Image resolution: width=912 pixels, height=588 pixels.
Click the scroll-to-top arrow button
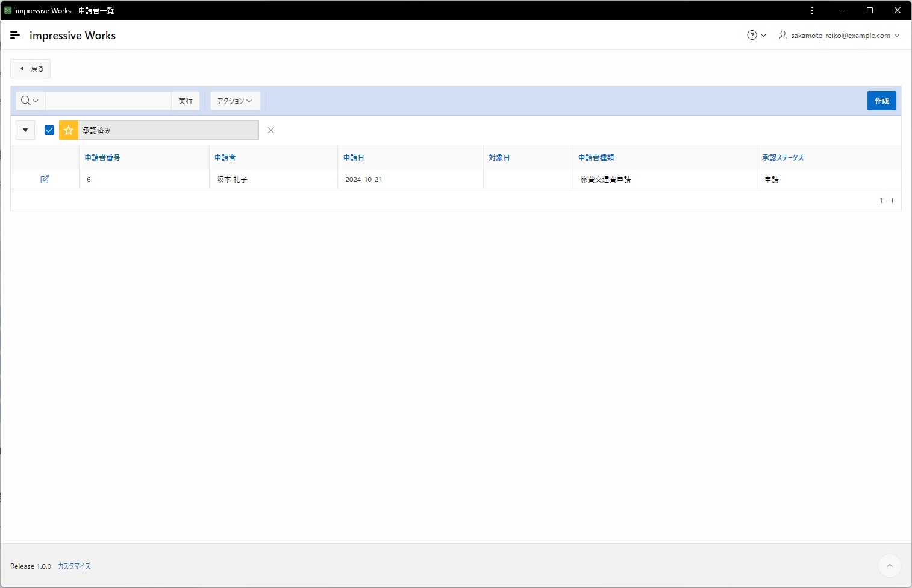click(x=889, y=566)
